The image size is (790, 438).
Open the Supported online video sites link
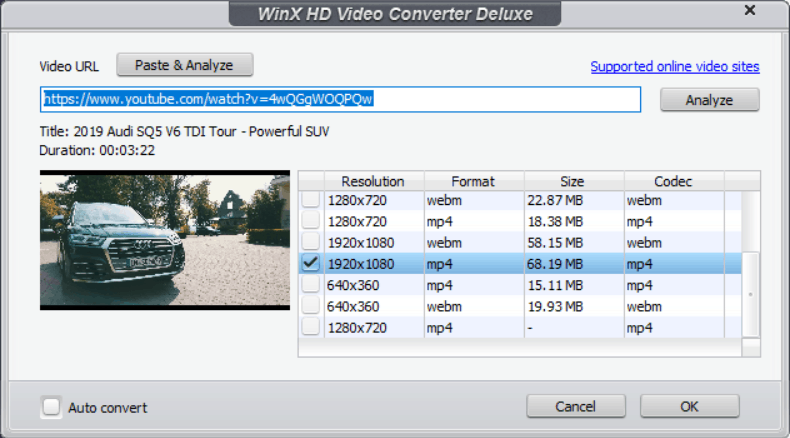(x=674, y=67)
